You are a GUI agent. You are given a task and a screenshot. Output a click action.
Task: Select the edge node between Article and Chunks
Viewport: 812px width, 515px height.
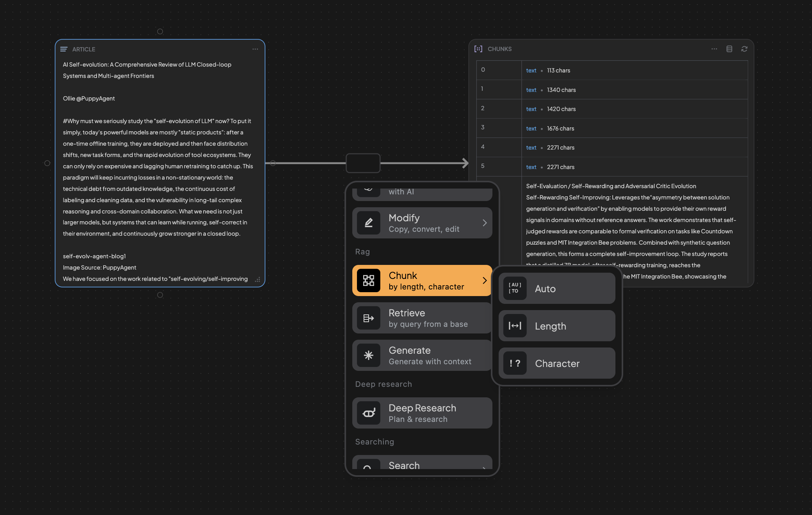(x=363, y=163)
